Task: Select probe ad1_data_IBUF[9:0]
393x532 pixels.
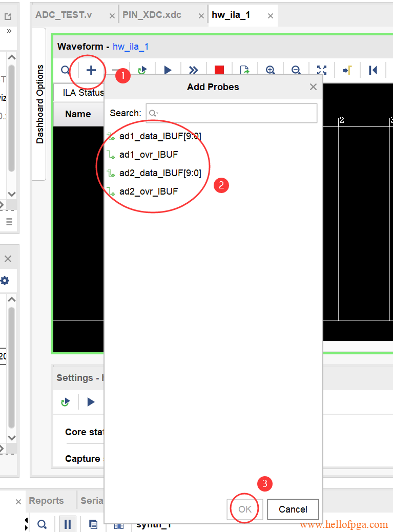Action: (x=160, y=136)
